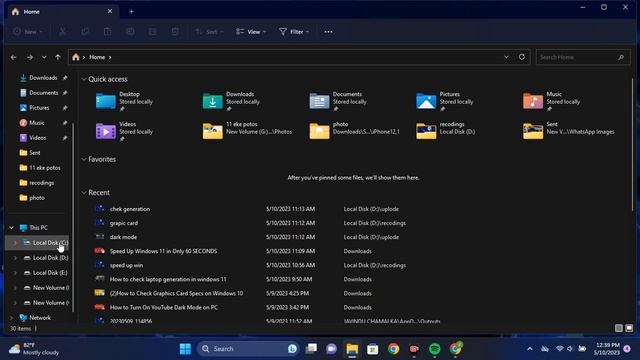
Task: Collapse the Quick access section
Action: tap(84, 79)
